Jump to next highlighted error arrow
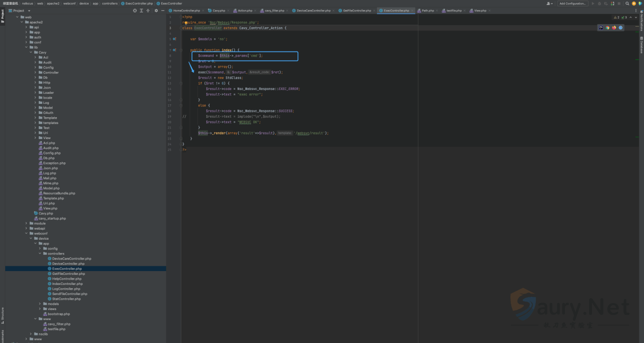644x343 pixels. [635, 17]
